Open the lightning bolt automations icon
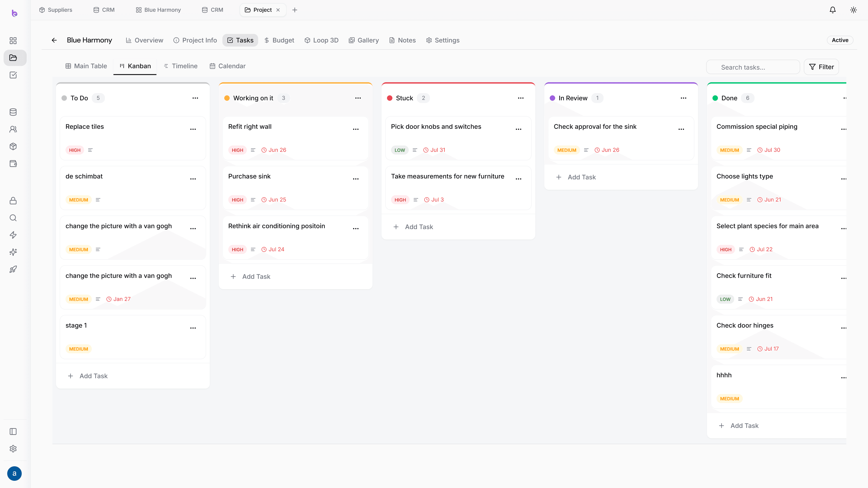 13,235
